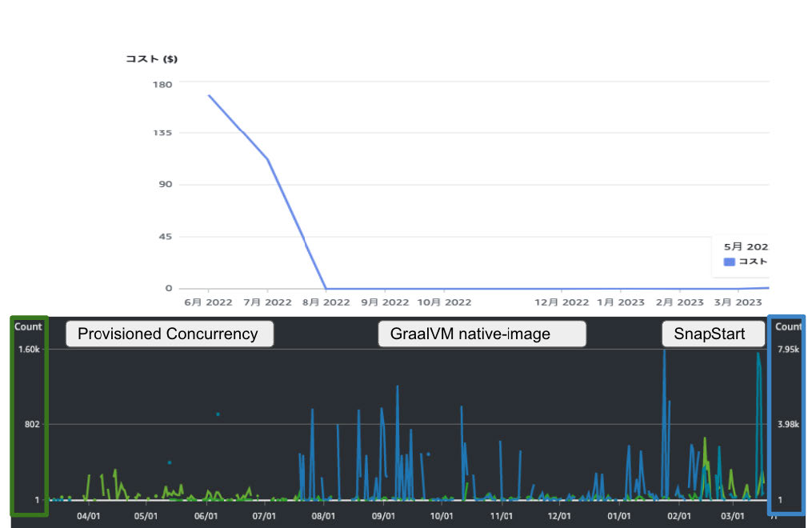Click the blue コスト legend color swatch
812x528 pixels.
point(729,262)
